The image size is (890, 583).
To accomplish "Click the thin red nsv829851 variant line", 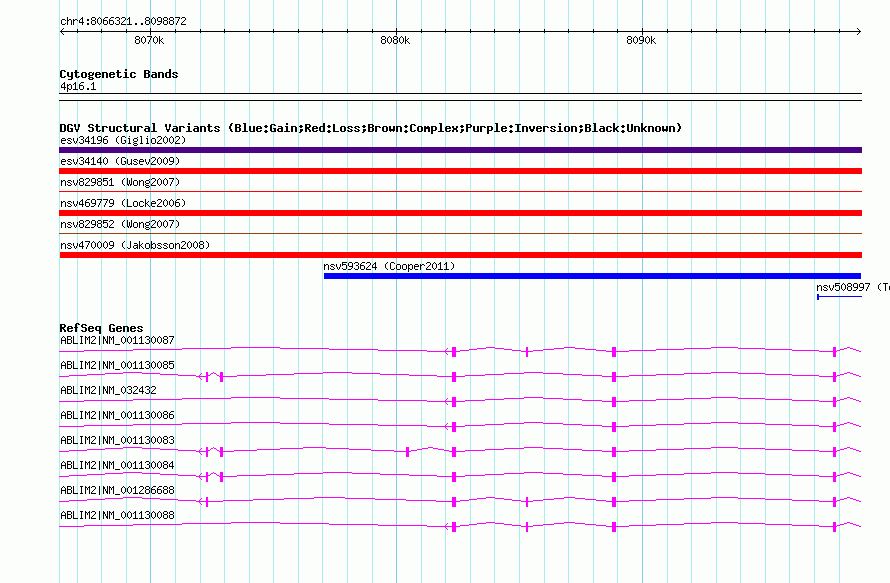I will (460, 191).
